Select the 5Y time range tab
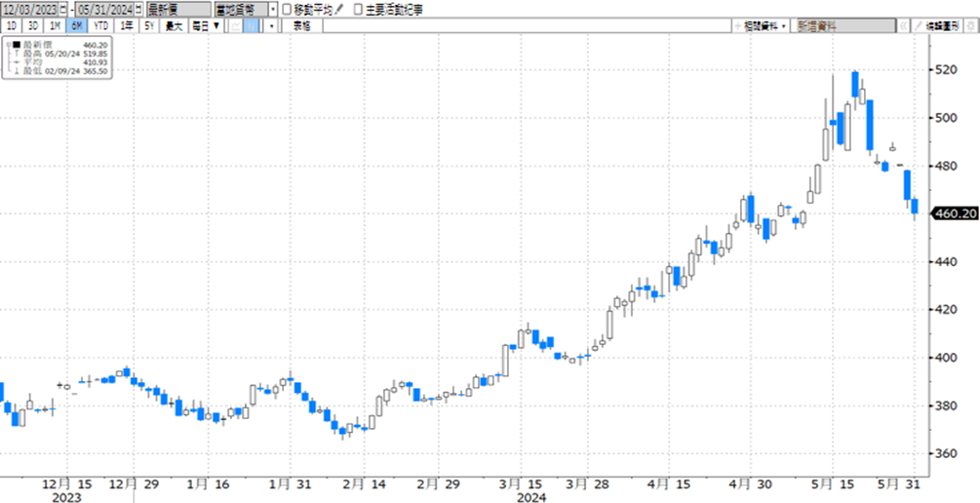Viewport: 980px width, 503px height. [x=149, y=25]
